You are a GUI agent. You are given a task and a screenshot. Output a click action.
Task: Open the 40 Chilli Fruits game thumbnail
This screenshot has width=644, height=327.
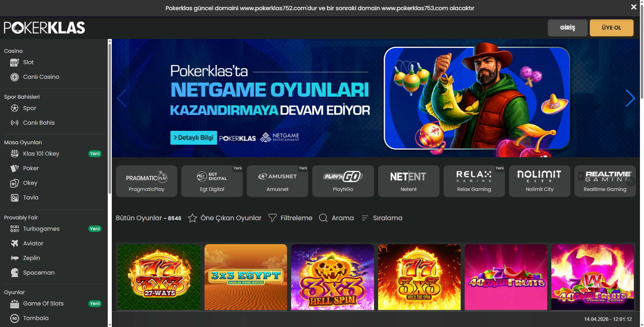[506, 277]
